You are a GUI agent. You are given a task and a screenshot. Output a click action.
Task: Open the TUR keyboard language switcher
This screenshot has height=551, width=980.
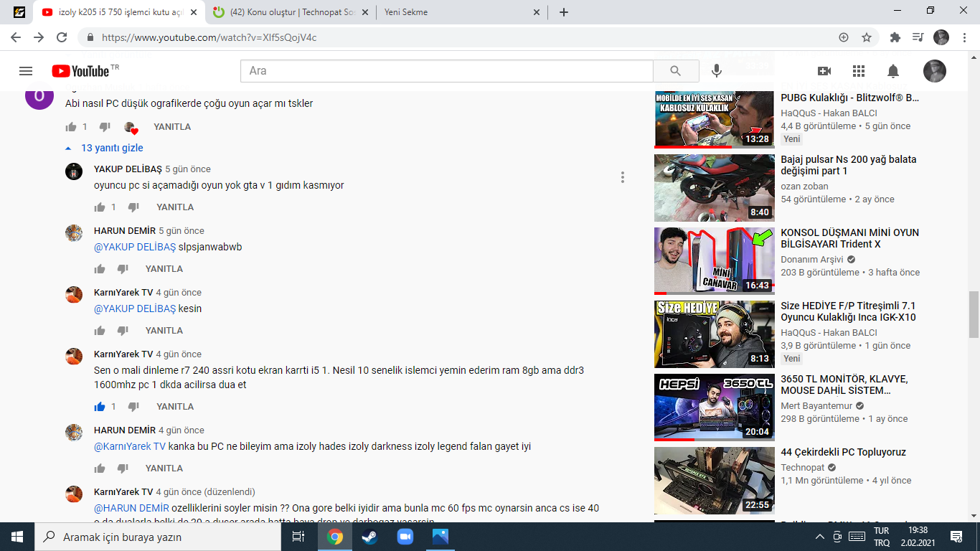(881, 537)
